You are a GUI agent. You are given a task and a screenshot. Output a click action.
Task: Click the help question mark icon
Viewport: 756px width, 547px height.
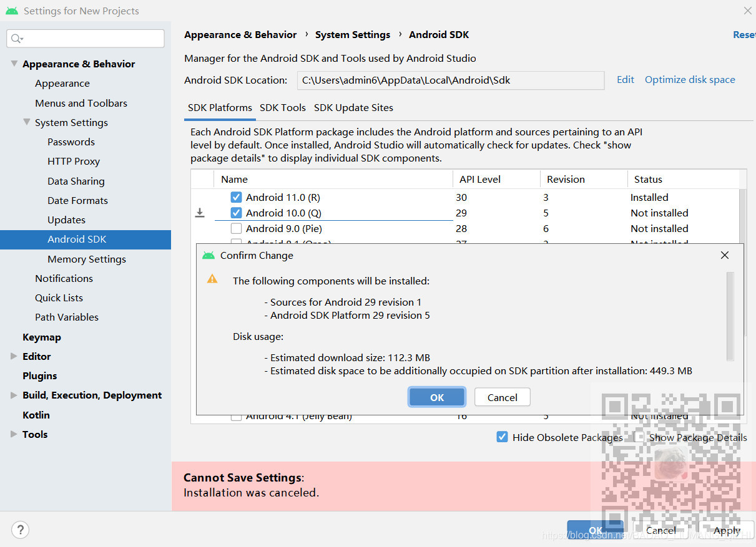20,530
